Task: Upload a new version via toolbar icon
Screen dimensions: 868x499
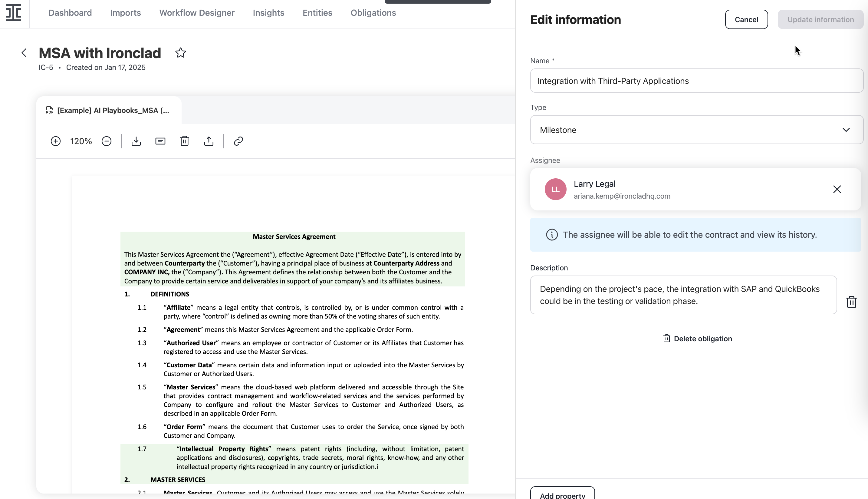Action: pyautogui.click(x=209, y=141)
